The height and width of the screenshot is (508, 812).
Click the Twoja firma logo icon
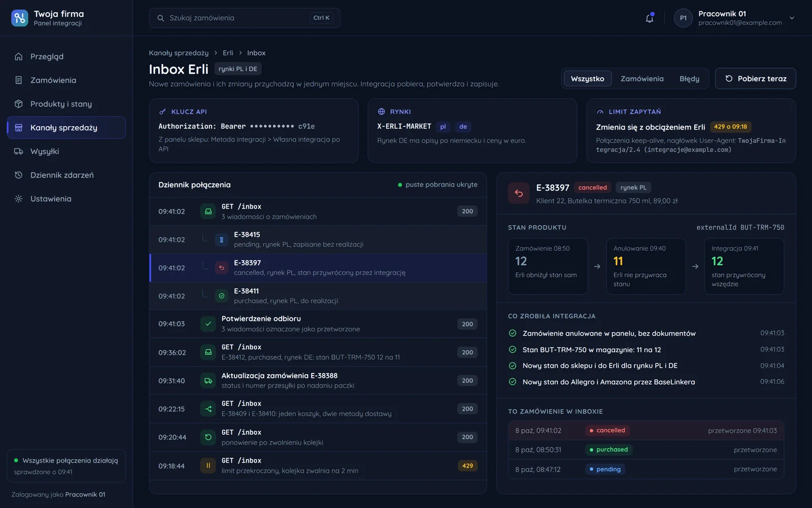pos(20,18)
